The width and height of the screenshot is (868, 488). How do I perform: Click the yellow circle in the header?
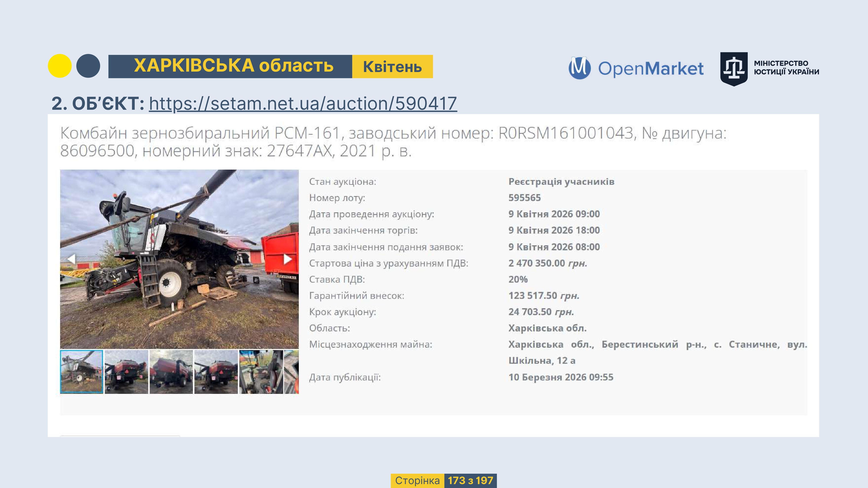coord(60,66)
